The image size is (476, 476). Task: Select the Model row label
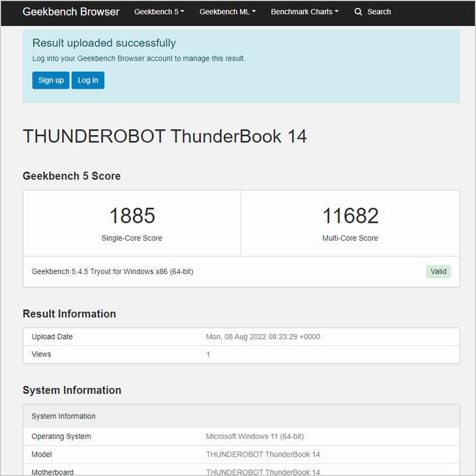tap(42, 454)
